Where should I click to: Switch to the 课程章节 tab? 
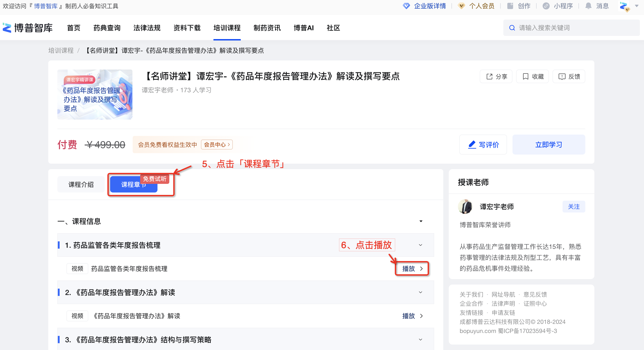134,185
